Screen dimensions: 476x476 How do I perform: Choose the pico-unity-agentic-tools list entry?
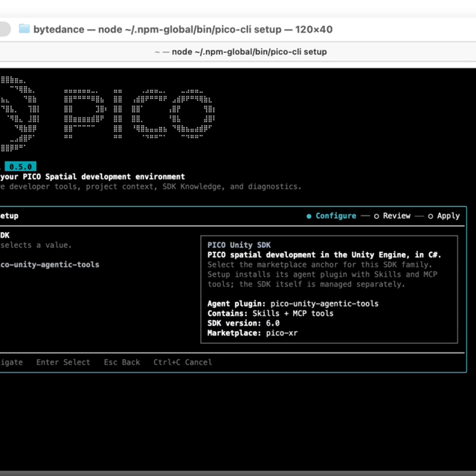click(x=50, y=265)
